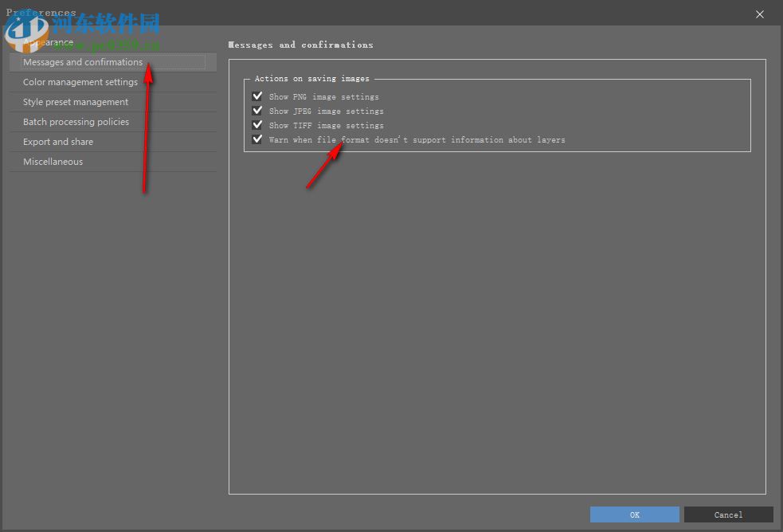Image resolution: width=783 pixels, height=532 pixels.
Task: Open the Messages and confirmations section
Action: tap(83, 61)
